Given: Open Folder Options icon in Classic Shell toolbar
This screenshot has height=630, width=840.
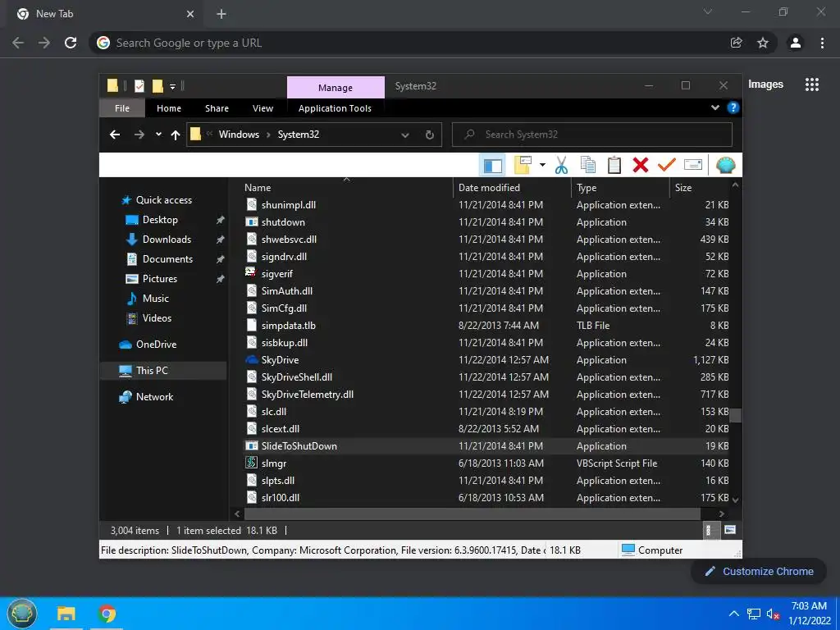Looking at the screenshot, I should [x=523, y=166].
